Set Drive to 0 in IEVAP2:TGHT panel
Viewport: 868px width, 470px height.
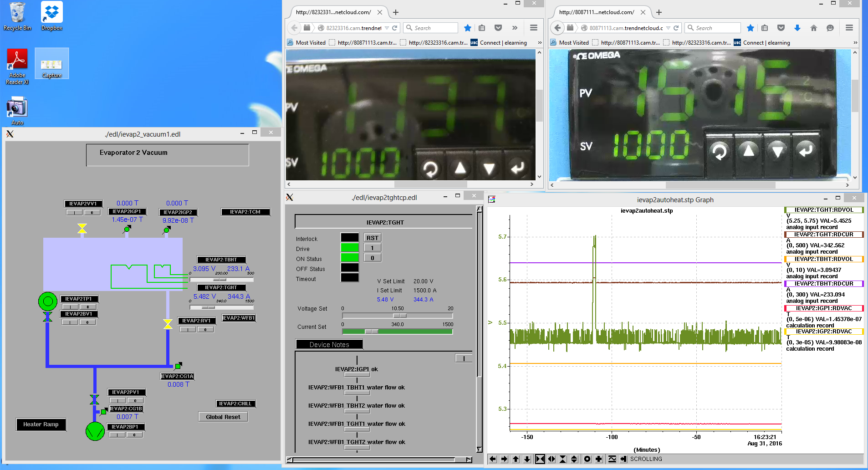point(372,258)
